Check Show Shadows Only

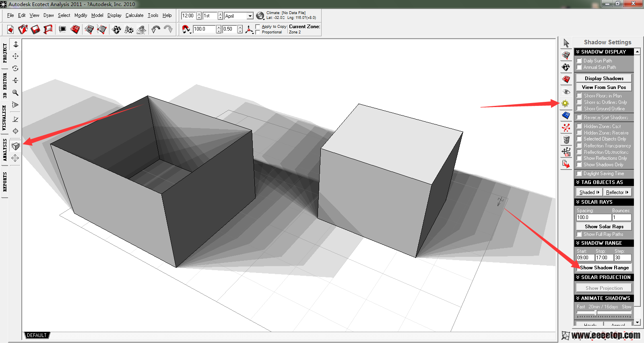[x=579, y=165]
